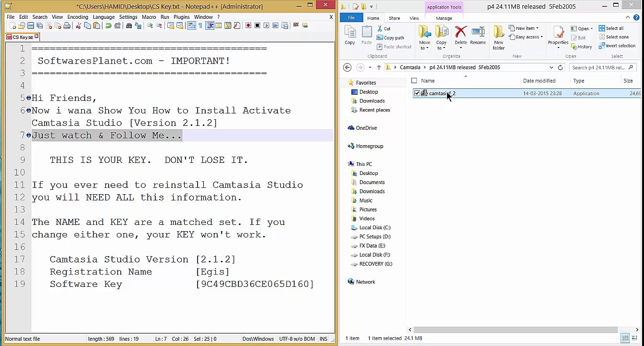This screenshot has height=346, width=644.
Task: Click Copy path in Explorer ribbon
Action: pos(391,37)
